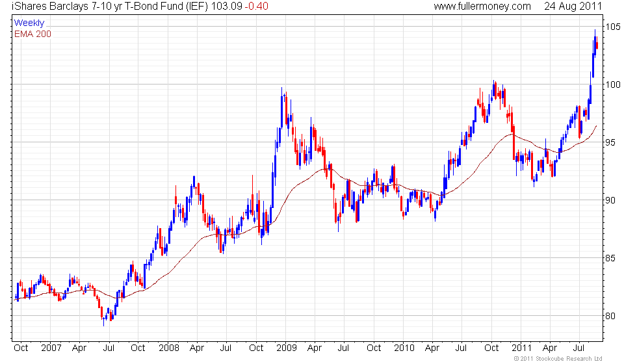Click the red 'EMA 200' legend label
The image size is (637, 364).
[x=33, y=34]
